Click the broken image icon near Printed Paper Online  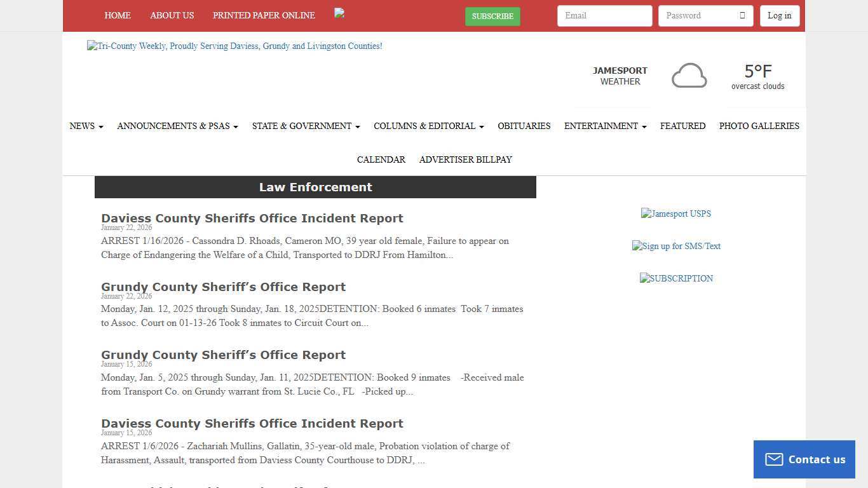point(339,13)
